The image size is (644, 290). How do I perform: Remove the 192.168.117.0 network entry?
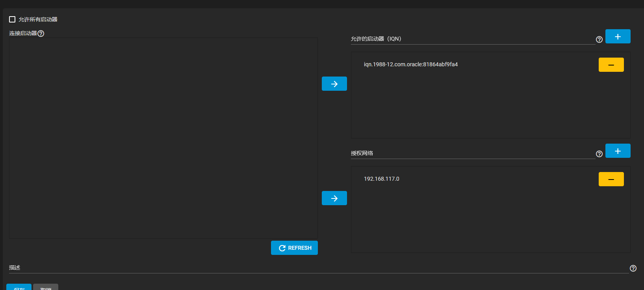coord(611,179)
